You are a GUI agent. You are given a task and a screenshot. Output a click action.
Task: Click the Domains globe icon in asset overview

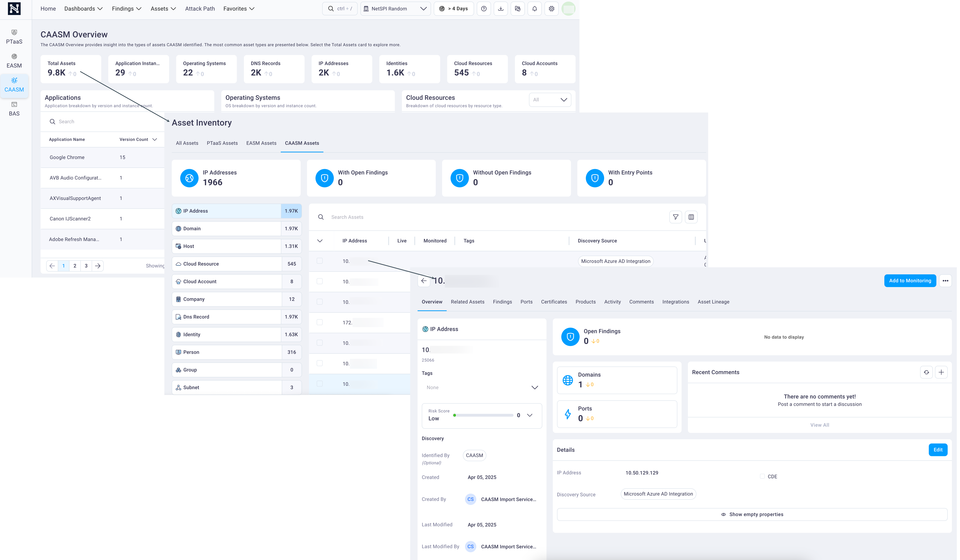coord(568,380)
